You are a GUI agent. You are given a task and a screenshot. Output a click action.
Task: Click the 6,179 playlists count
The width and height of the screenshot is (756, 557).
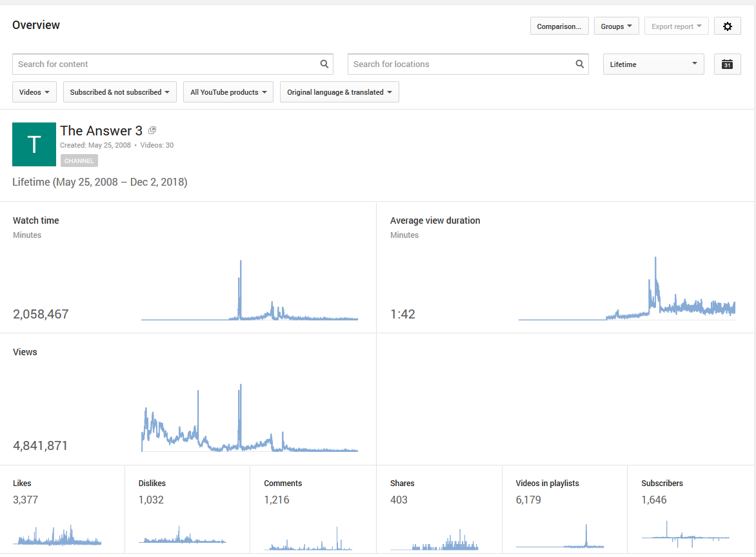(x=528, y=500)
